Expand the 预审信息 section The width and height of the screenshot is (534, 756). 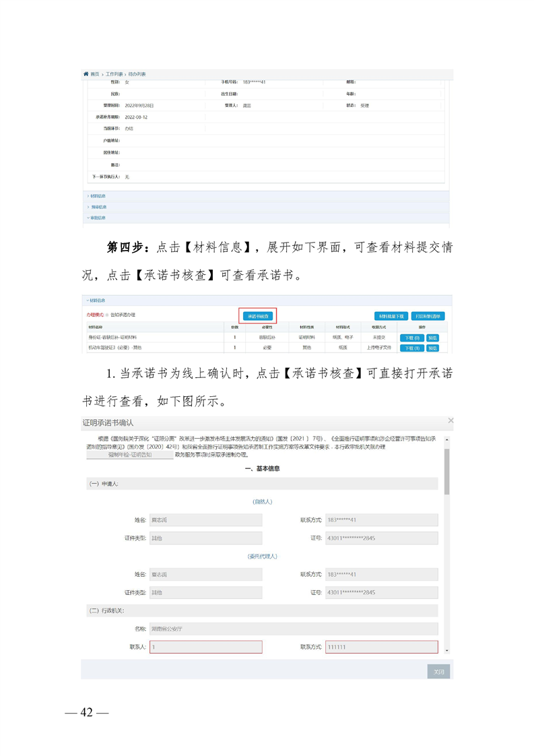point(97,207)
